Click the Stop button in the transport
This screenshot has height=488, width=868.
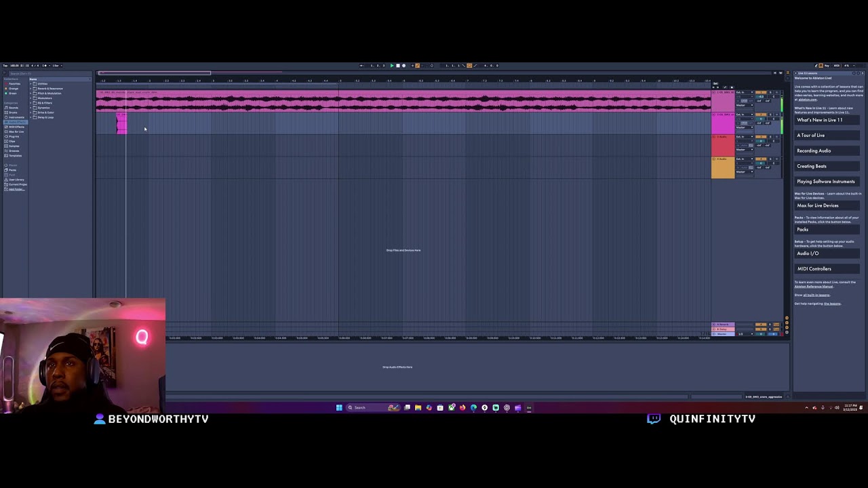click(398, 66)
